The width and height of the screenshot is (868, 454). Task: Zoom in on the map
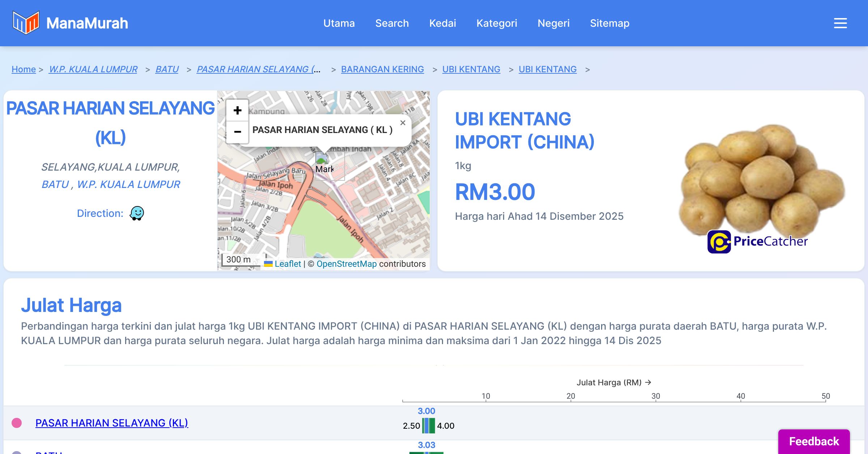coord(237,110)
